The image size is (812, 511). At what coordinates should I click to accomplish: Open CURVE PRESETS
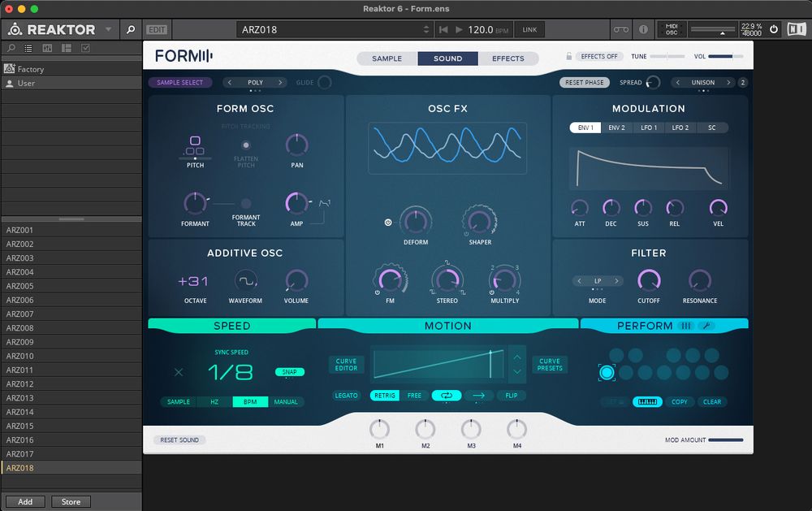click(x=550, y=365)
